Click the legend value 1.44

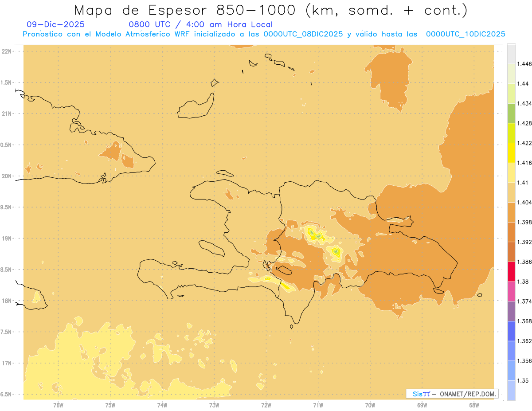coord(523,83)
